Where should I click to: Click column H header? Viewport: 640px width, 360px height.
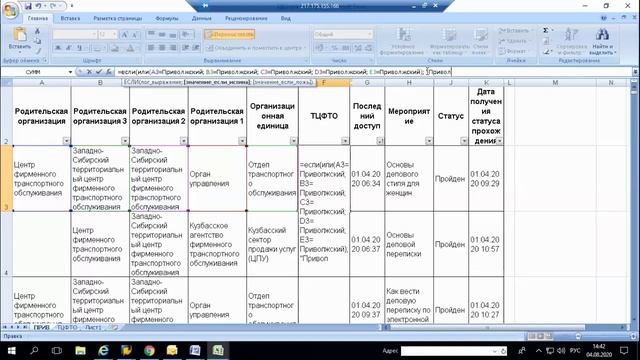point(409,83)
